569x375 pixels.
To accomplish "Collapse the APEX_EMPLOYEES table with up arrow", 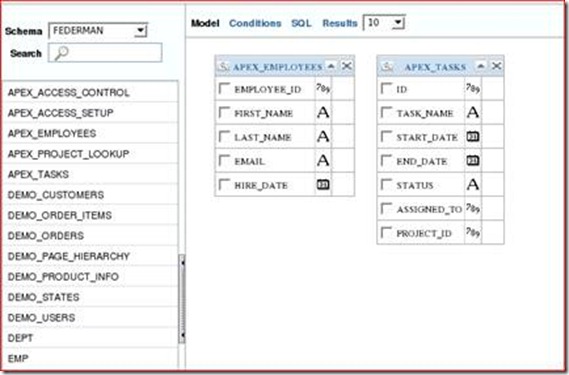I will coord(331,66).
